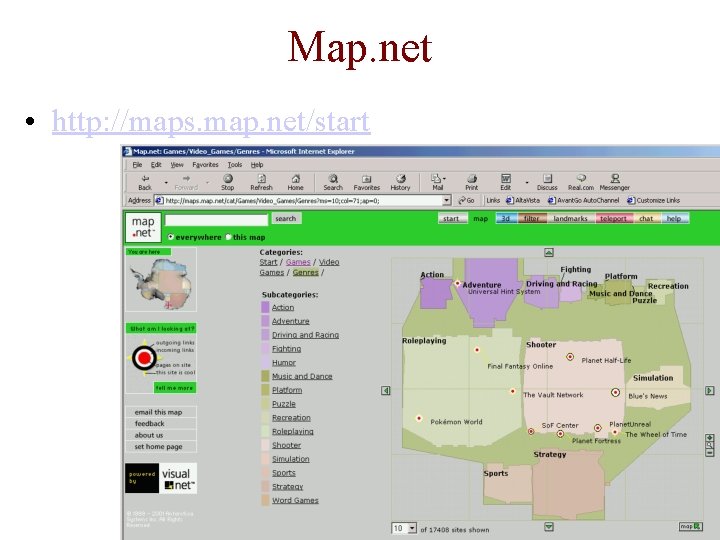Open the Edit menu
Viewport: 720px width, 540px height.
(x=156, y=164)
